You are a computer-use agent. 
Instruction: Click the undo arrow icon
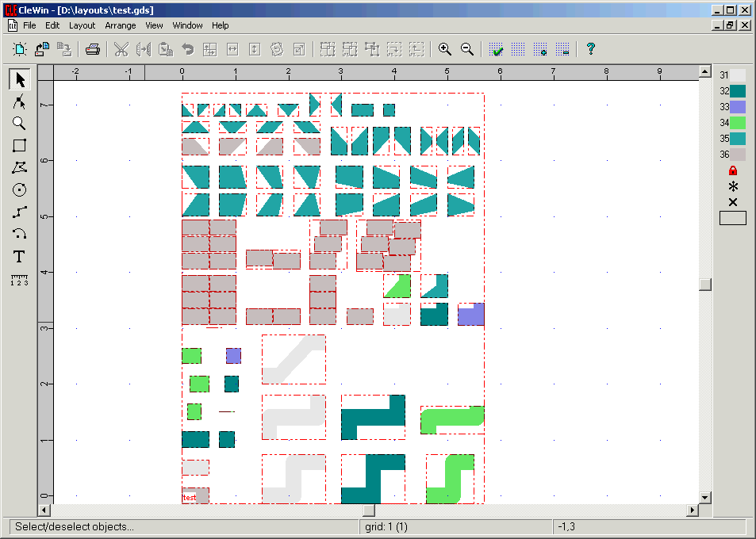pyautogui.click(x=188, y=49)
